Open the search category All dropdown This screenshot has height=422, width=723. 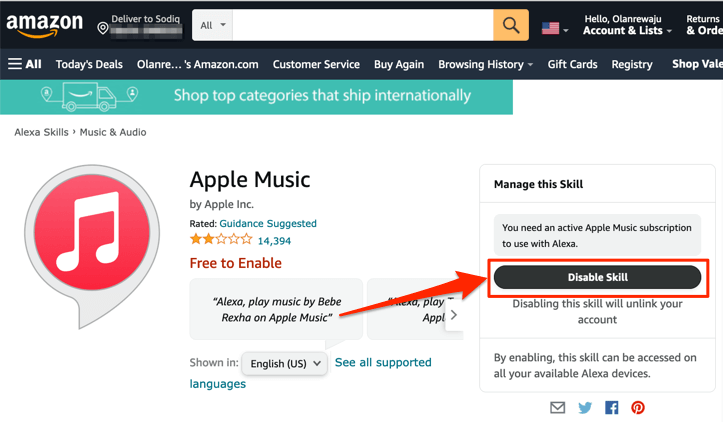click(x=213, y=25)
